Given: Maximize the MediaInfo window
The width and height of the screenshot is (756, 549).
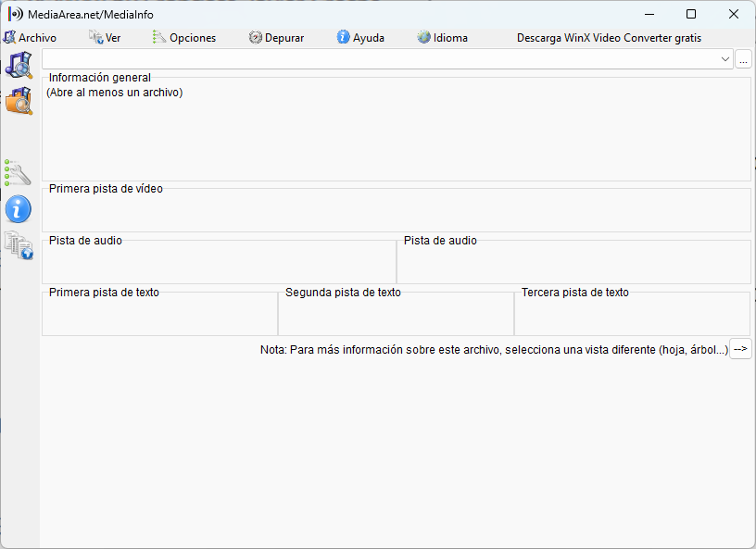Looking at the screenshot, I should [691, 14].
